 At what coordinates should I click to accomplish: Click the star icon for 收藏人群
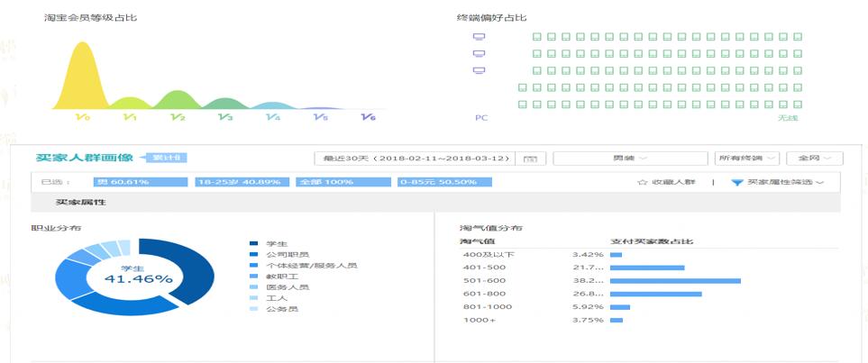(x=642, y=182)
